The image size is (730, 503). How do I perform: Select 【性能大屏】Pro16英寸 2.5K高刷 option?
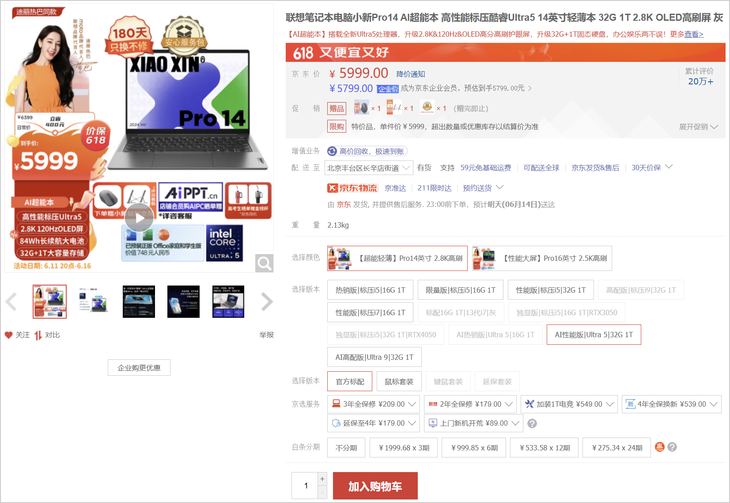click(541, 258)
